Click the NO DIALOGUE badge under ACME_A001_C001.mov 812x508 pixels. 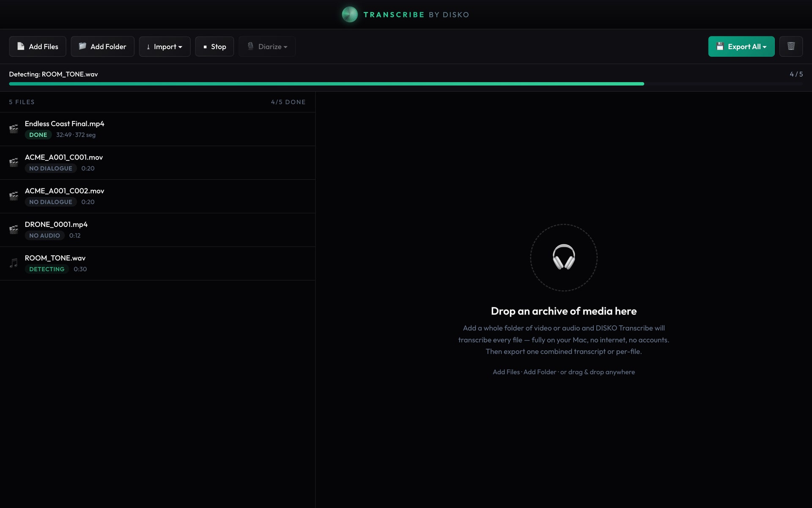(51, 168)
